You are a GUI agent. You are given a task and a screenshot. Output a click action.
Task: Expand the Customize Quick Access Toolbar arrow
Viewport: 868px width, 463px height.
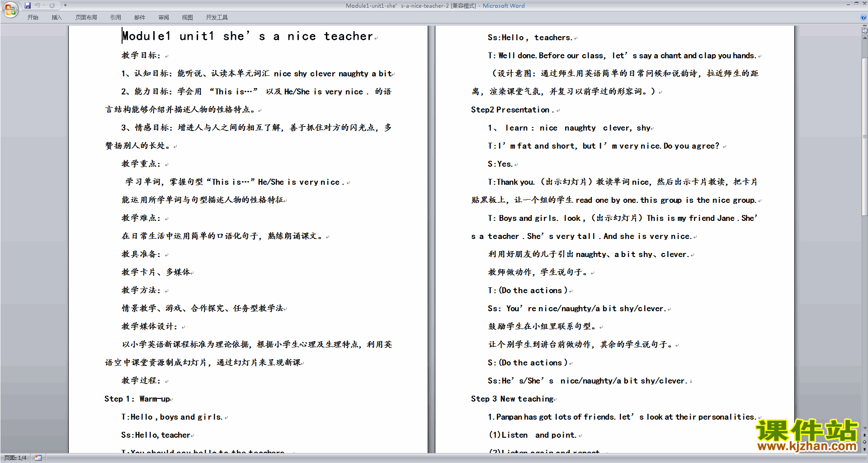(x=65, y=5)
